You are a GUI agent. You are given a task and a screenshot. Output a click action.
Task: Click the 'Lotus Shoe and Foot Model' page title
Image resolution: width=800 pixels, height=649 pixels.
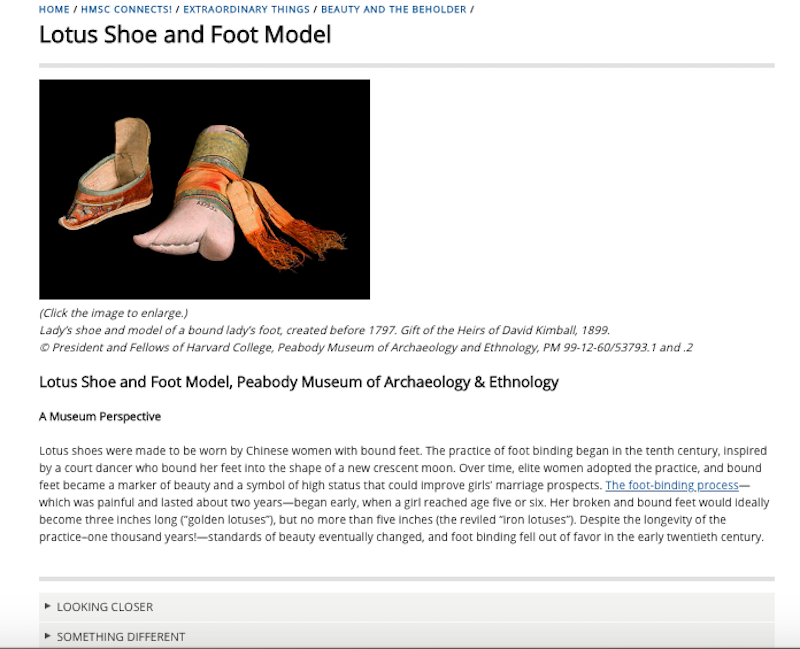pyautogui.click(x=185, y=35)
